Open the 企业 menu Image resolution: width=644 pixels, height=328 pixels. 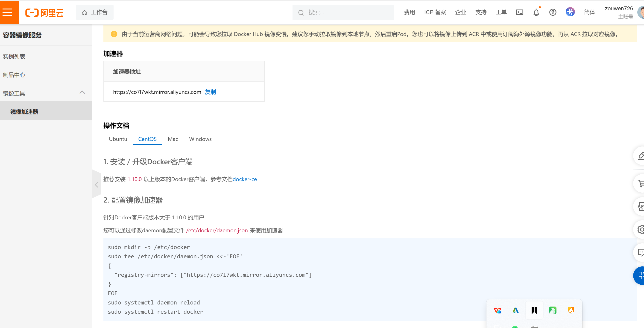tap(460, 12)
